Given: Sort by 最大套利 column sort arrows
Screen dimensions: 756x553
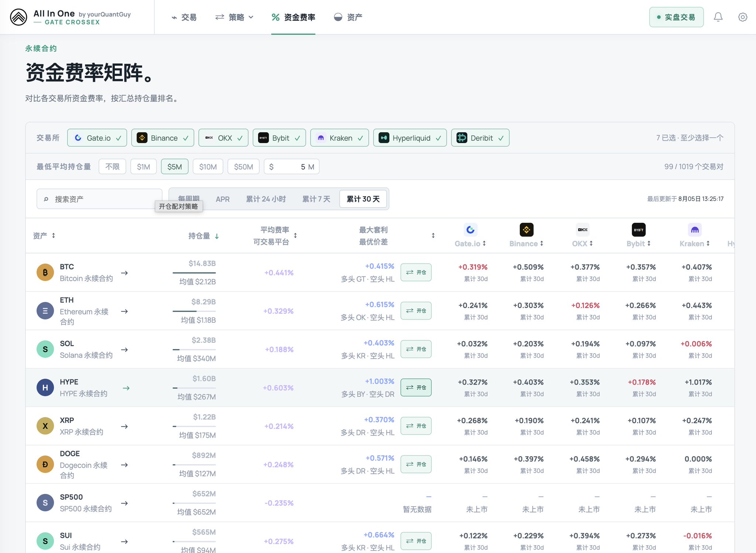Looking at the screenshot, I should click(x=433, y=236).
